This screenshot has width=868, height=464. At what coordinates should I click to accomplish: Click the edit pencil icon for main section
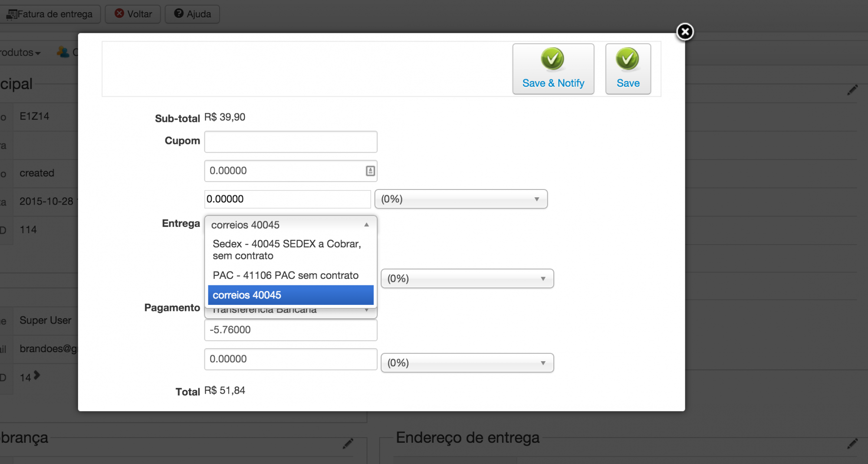point(852,90)
